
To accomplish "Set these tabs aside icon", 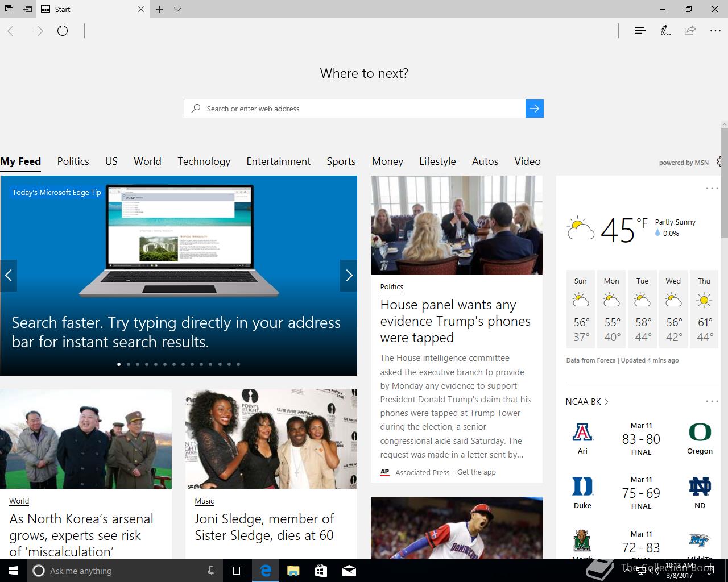I will click(x=27, y=9).
